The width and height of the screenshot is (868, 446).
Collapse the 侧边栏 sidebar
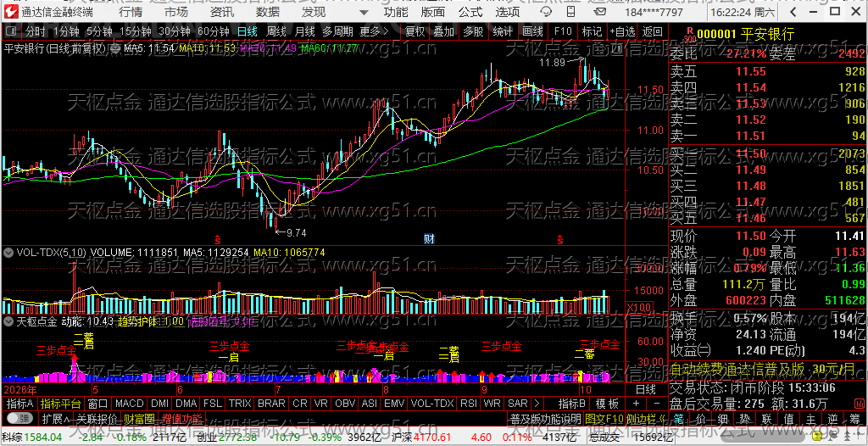pos(644,418)
